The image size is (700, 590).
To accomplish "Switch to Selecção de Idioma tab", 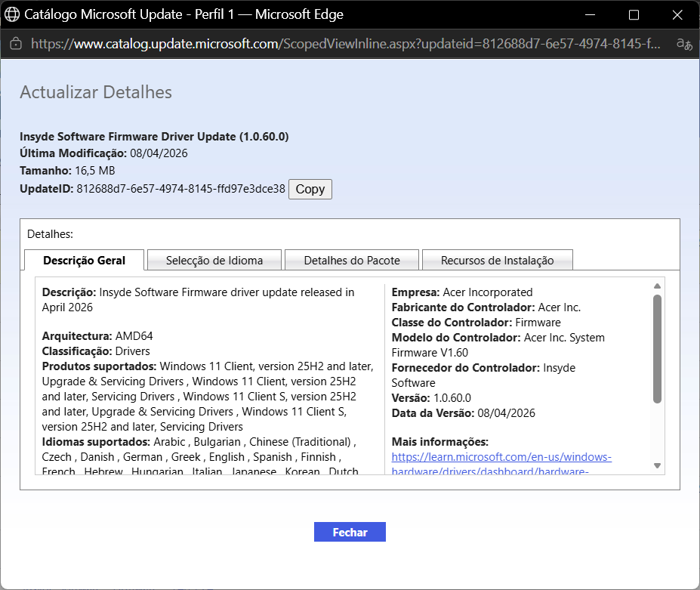I will click(214, 261).
